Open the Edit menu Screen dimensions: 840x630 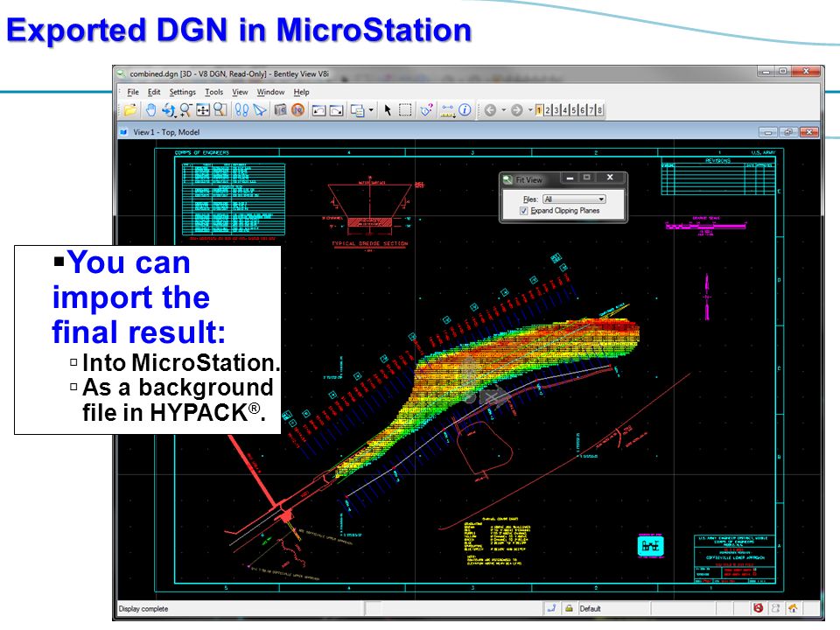point(154,92)
